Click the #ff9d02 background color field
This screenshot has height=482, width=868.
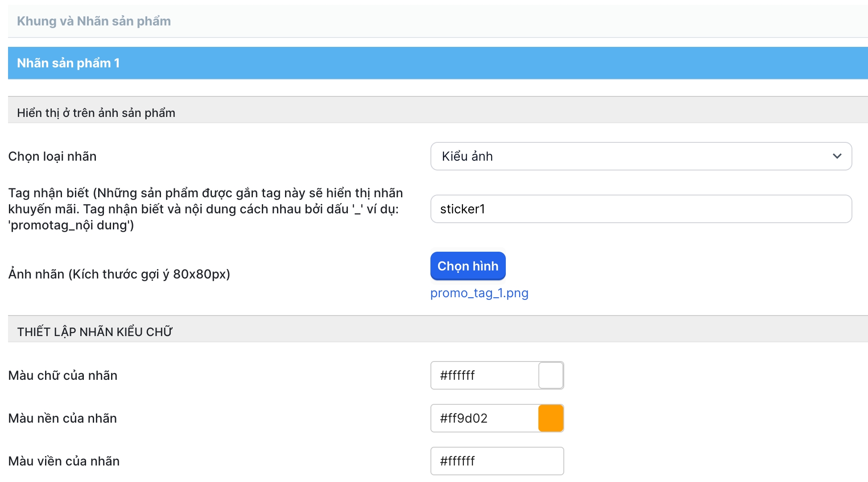click(x=484, y=418)
